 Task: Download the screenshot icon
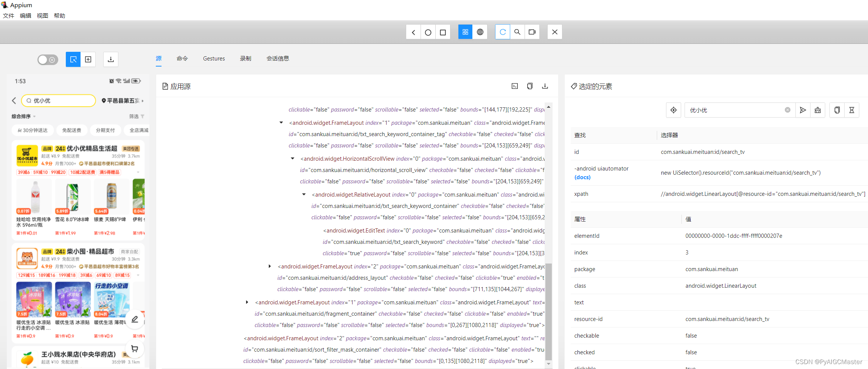point(111,59)
